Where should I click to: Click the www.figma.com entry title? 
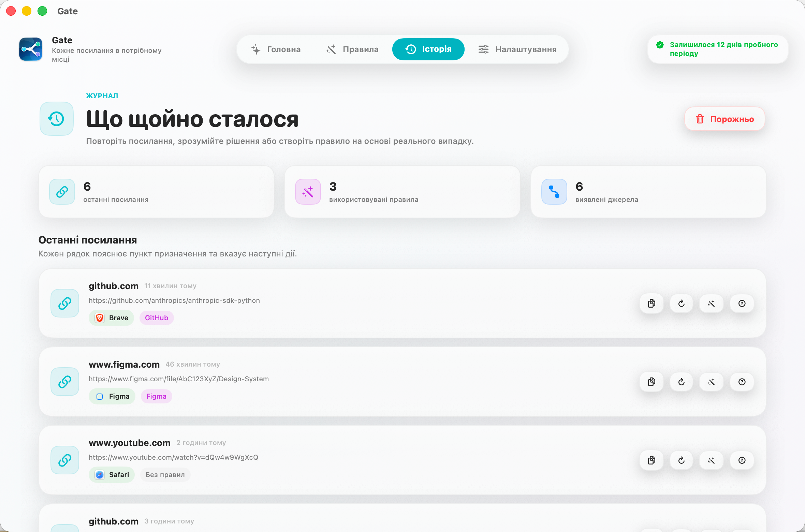(124, 365)
